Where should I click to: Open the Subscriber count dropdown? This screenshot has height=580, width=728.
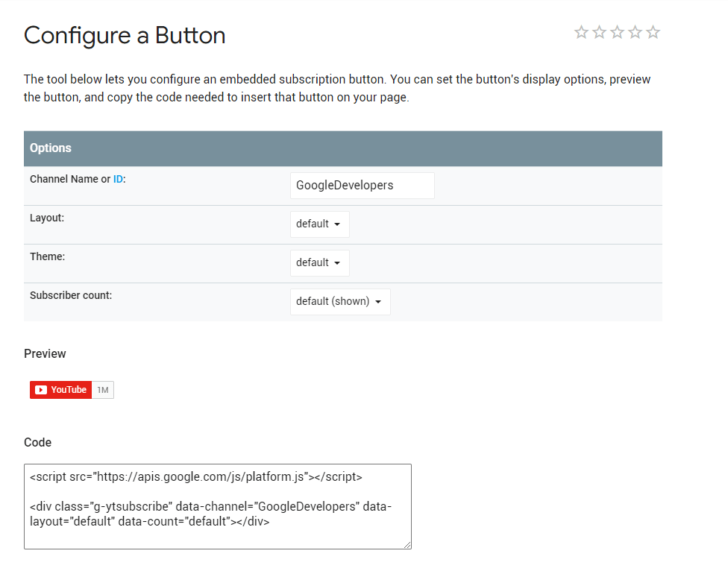point(340,302)
